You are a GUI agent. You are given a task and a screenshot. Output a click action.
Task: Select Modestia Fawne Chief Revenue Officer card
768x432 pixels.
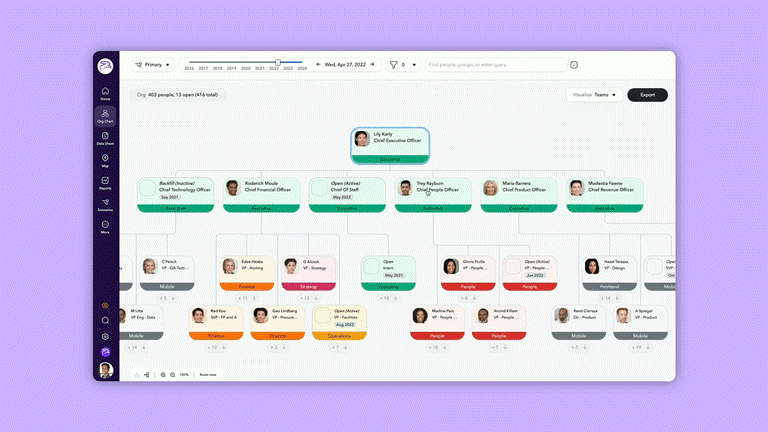(605, 195)
